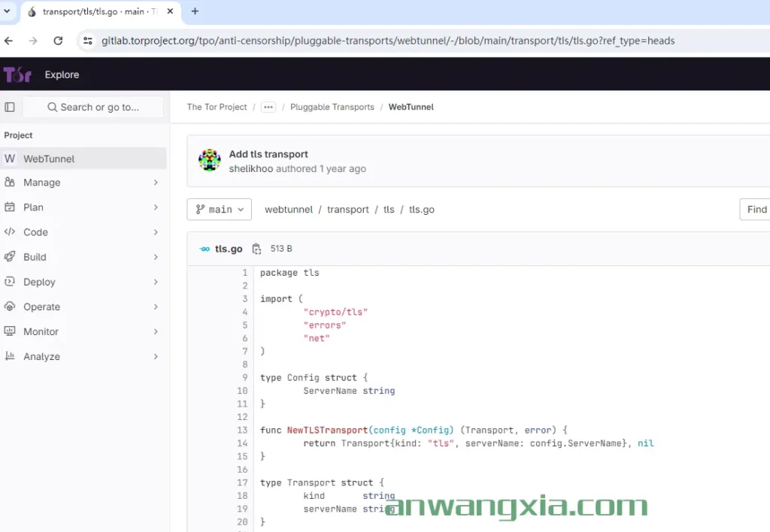Focus the Search or go to field
This screenshot has height=532, width=770.
point(93,107)
